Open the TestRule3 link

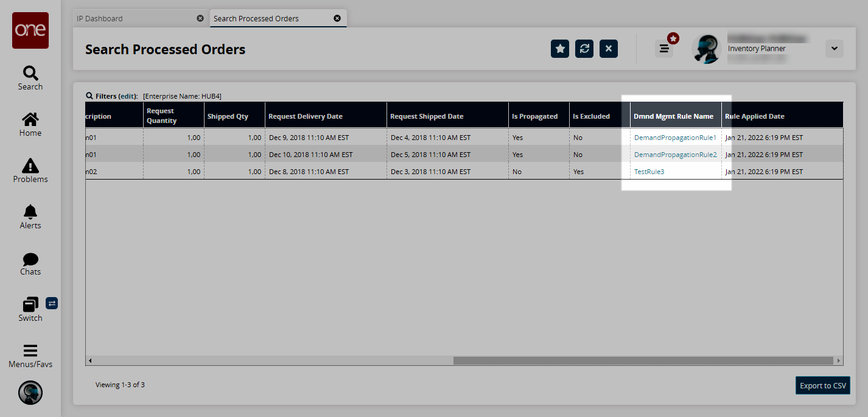649,172
